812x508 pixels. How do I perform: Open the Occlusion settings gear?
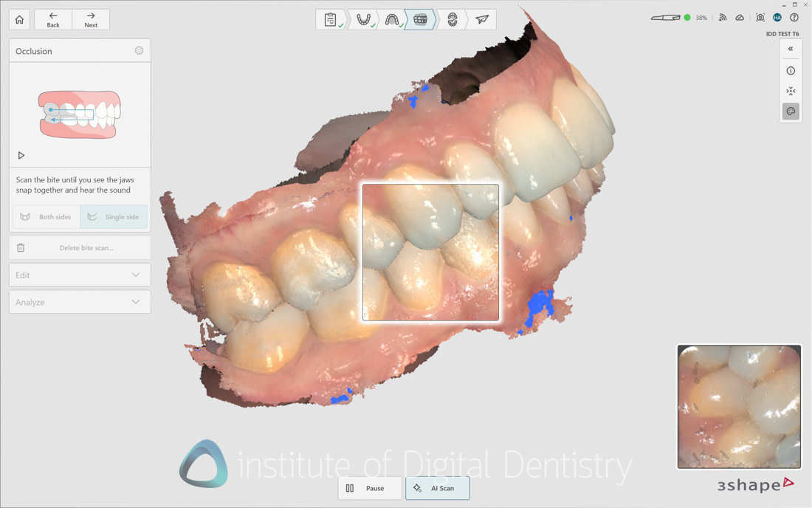(x=139, y=50)
